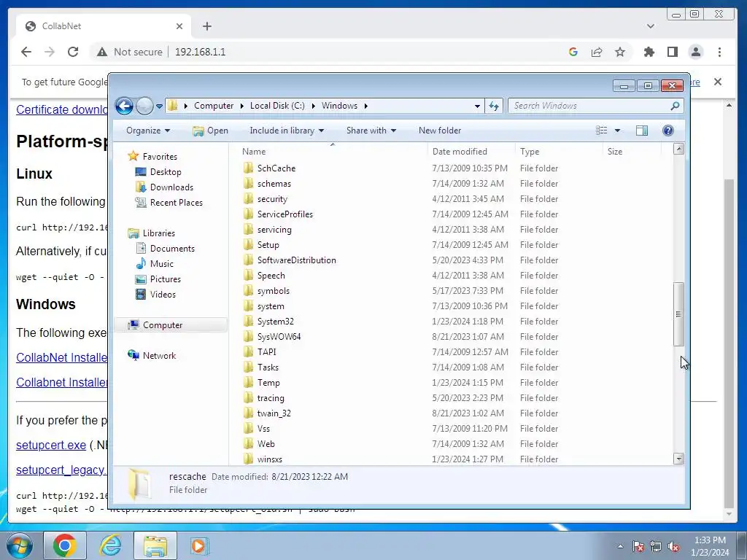The width and height of the screenshot is (747, 560).
Task: Open Certificate download link in Chrome
Action: 62,109
